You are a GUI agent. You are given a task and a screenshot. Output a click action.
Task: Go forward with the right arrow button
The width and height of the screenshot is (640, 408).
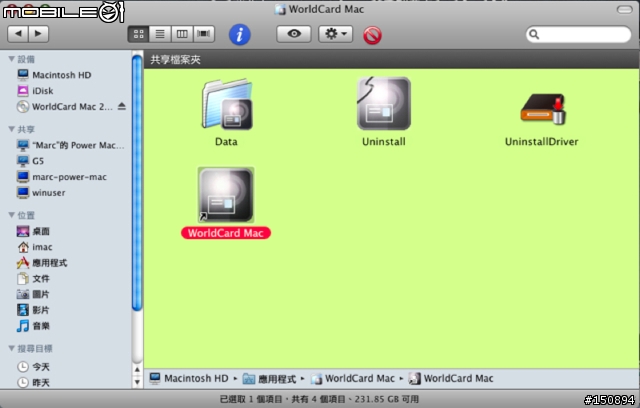coord(38,34)
